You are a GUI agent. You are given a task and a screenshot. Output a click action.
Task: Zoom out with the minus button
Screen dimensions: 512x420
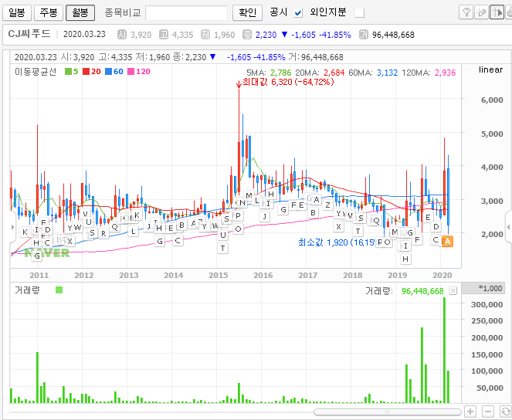coord(488,412)
